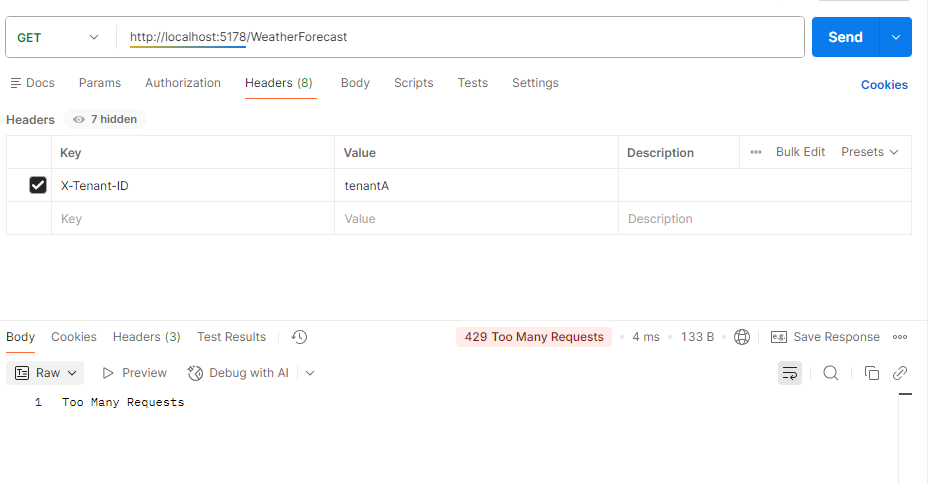
Task: Open the GET method dropdown
Action: click(x=59, y=37)
